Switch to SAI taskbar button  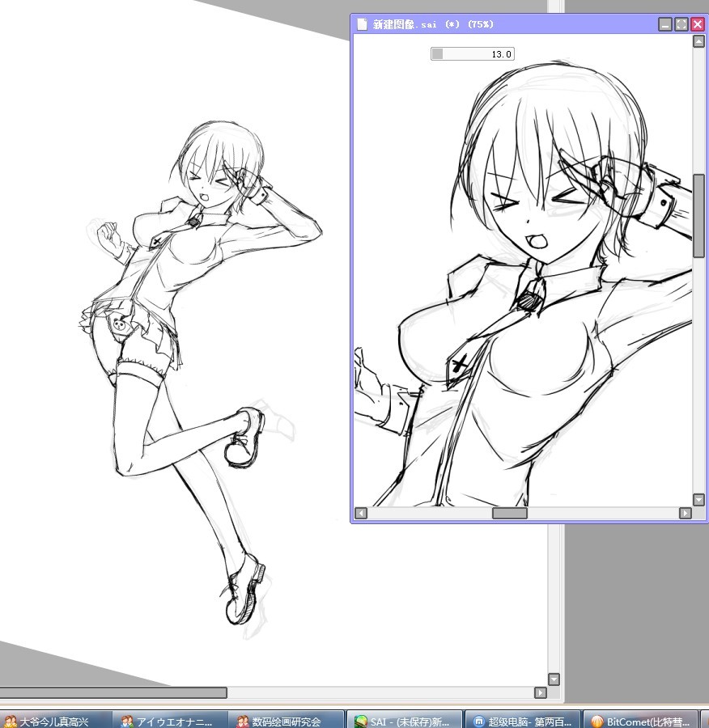[405, 721]
